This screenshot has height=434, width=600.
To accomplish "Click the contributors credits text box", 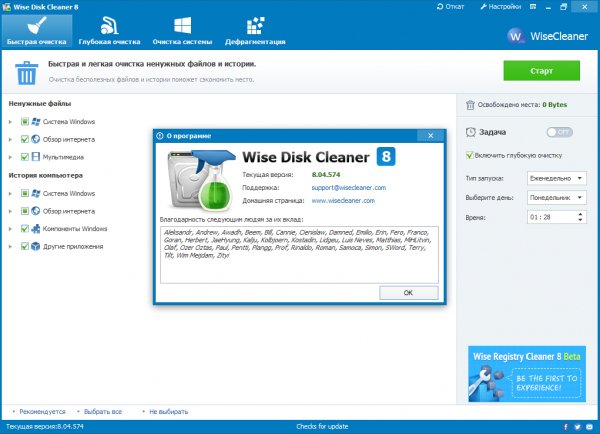I will (x=299, y=255).
